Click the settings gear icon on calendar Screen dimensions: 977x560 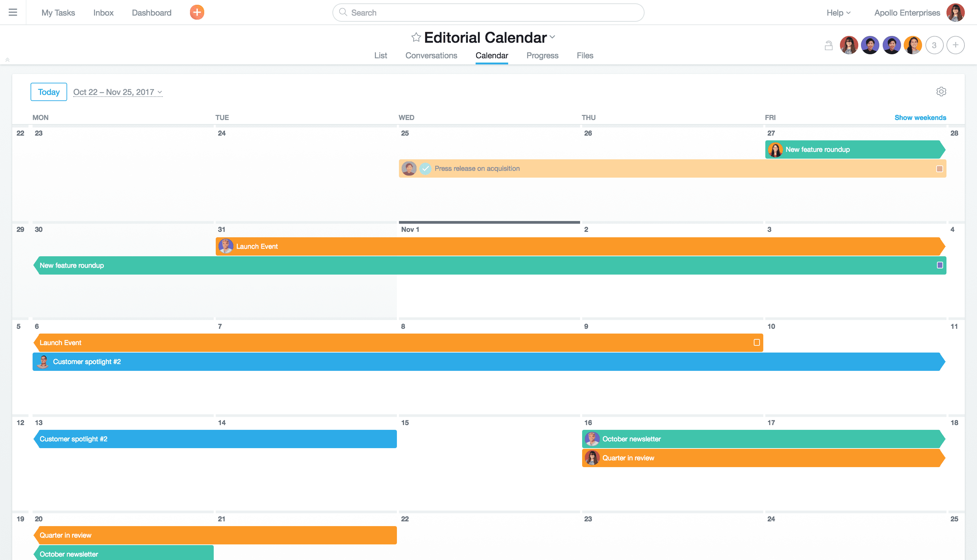[x=942, y=92]
